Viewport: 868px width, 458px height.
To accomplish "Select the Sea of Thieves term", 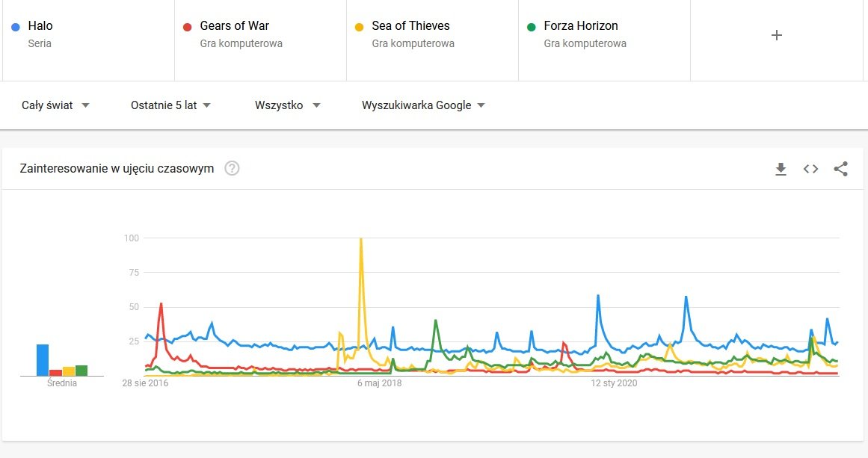I will pyautogui.click(x=410, y=26).
